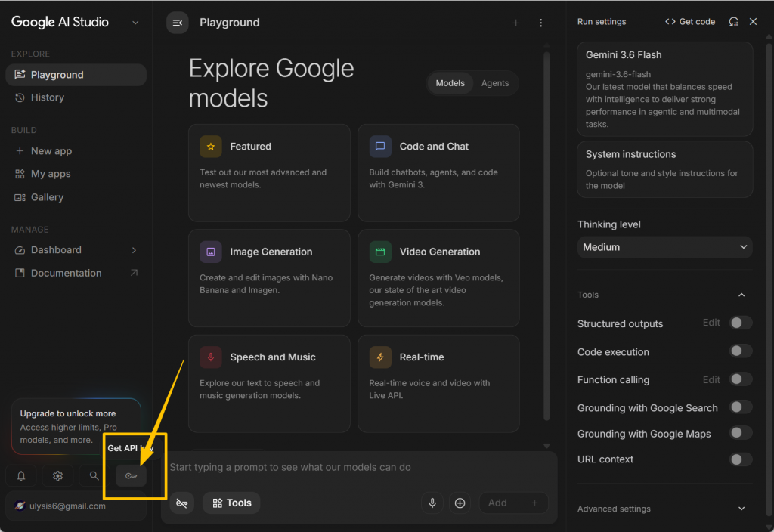Click the prompt text input field

(359, 467)
